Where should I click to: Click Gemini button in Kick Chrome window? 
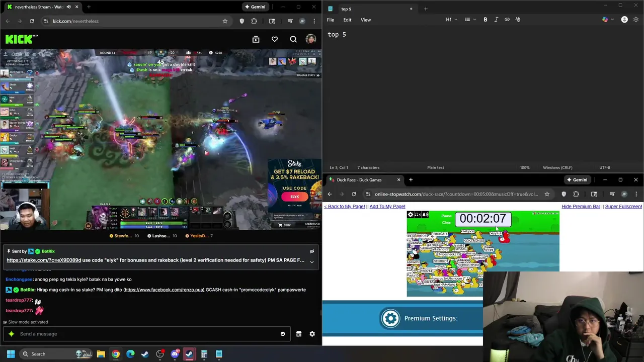(255, 7)
